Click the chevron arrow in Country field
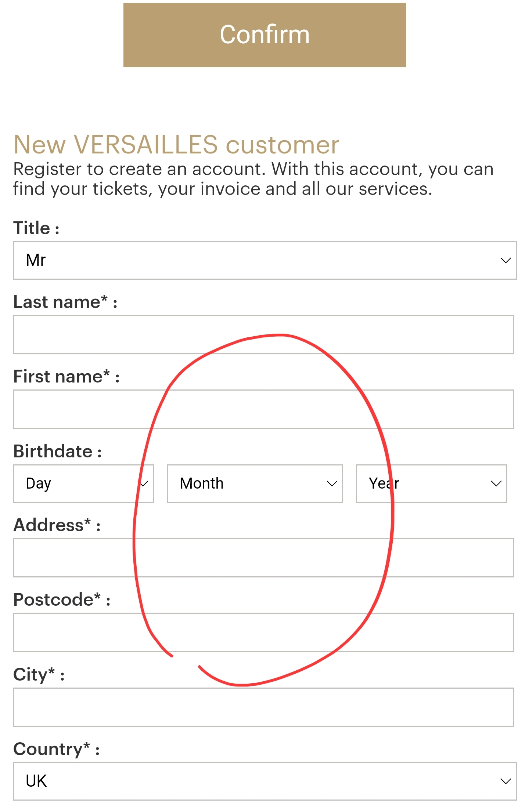 click(505, 781)
